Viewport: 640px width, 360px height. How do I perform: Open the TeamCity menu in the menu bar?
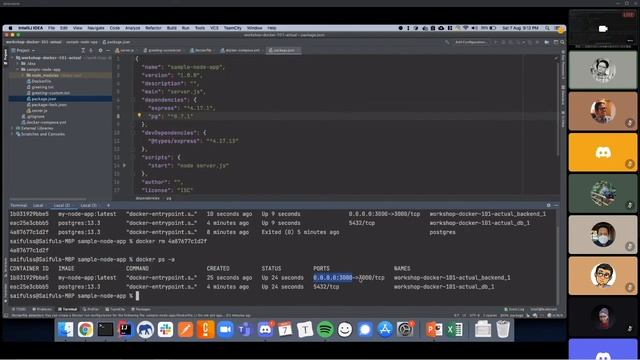(x=233, y=28)
